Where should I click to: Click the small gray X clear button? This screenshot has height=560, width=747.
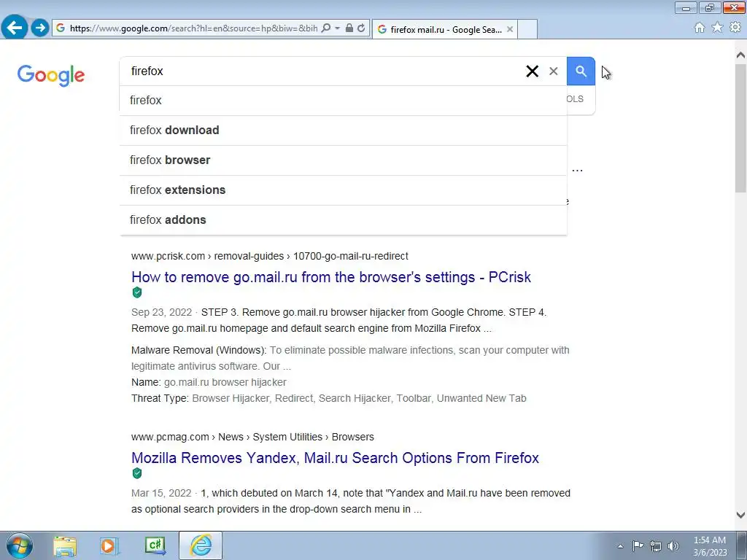pos(553,71)
